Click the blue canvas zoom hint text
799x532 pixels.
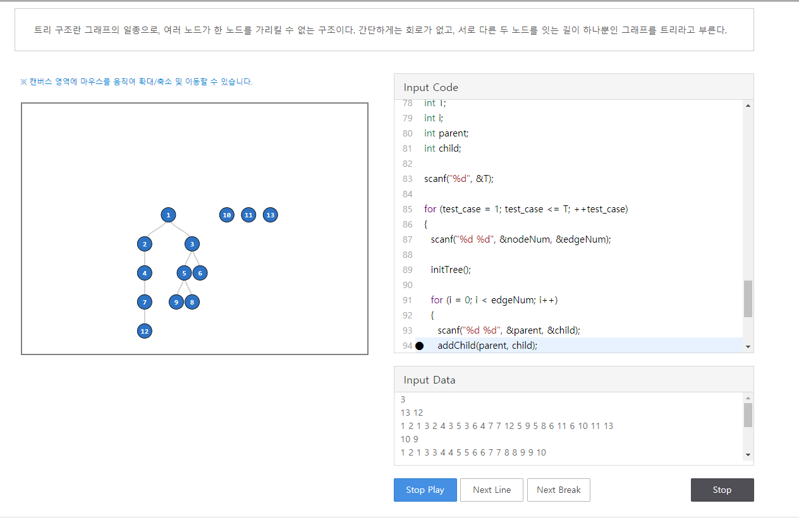pos(137,82)
